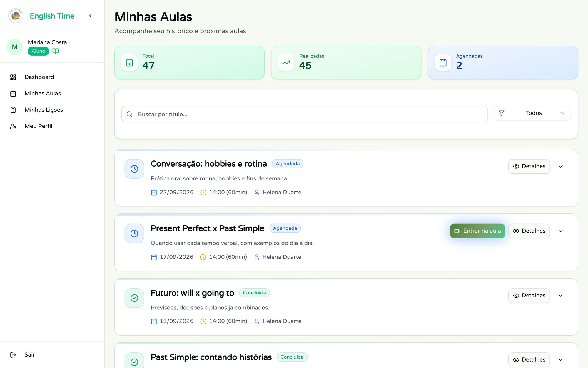The width and height of the screenshot is (588, 368).
Task: Click the clock icon in Futuro lesson time
Action: (203, 321)
